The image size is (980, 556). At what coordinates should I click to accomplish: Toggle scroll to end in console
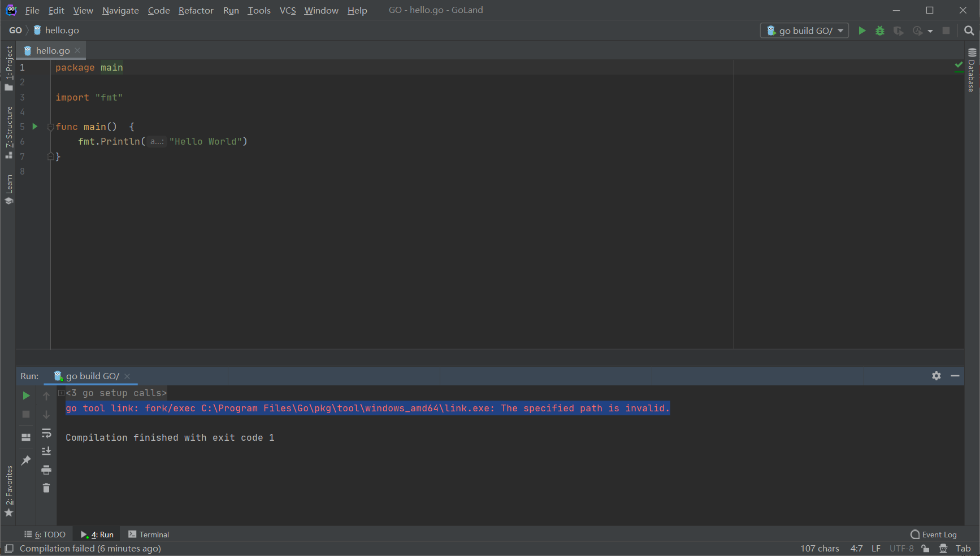(x=46, y=451)
